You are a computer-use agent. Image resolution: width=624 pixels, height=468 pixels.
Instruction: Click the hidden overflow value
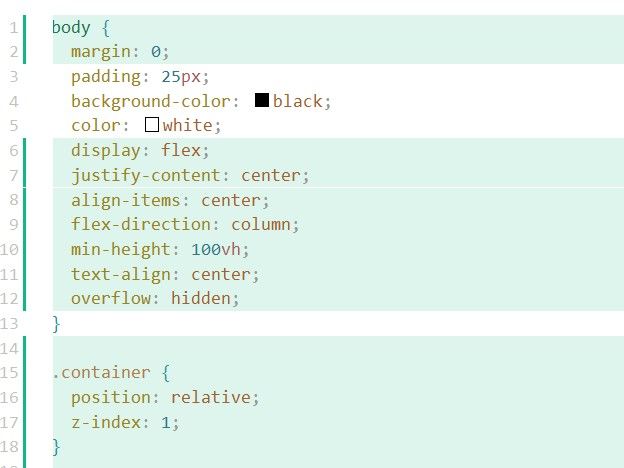201,298
